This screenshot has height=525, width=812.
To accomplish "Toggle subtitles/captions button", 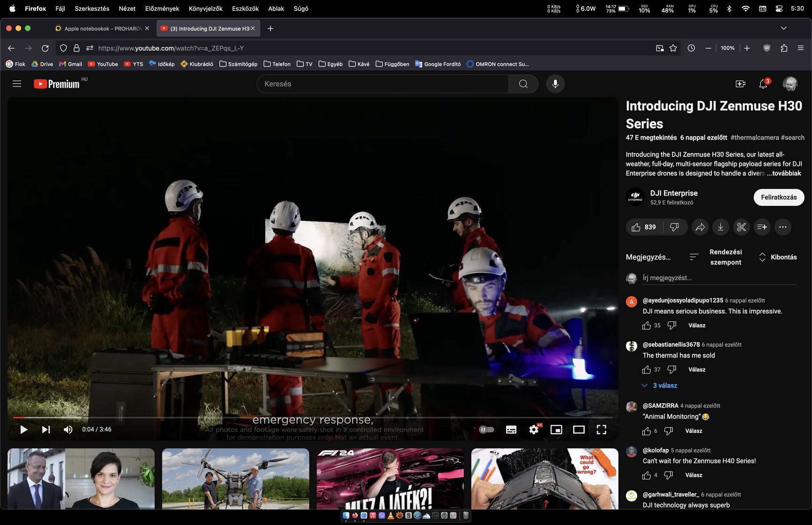I will (x=511, y=429).
